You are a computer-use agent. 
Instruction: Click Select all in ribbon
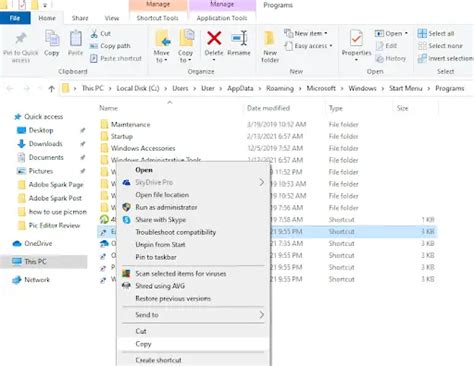(x=436, y=33)
